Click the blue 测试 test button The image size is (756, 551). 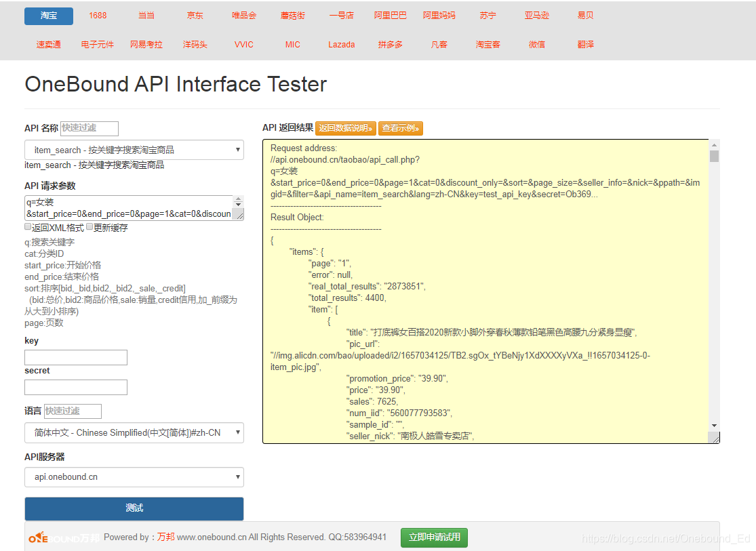[x=134, y=508]
